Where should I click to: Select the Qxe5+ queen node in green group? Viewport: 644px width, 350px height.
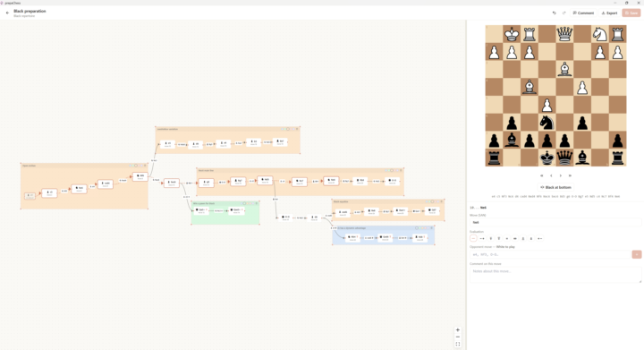click(x=236, y=210)
